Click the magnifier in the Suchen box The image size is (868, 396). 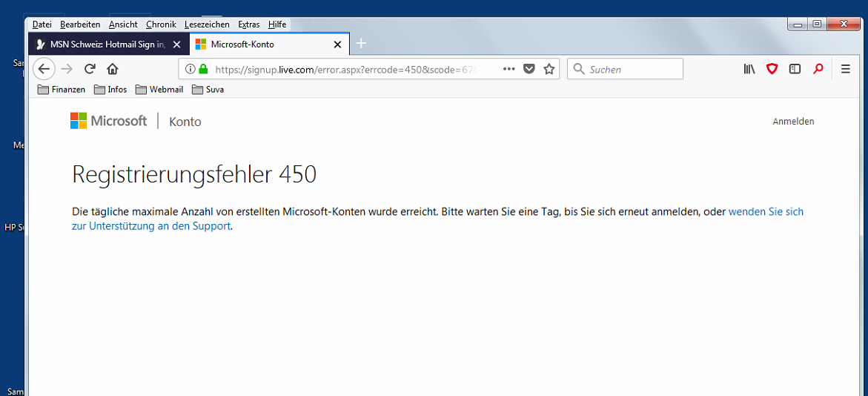click(579, 69)
